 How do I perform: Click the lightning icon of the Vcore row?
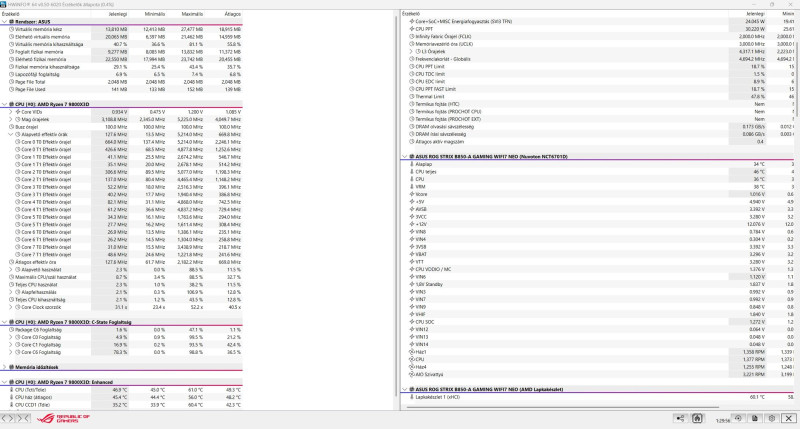click(x=412, y=194)
